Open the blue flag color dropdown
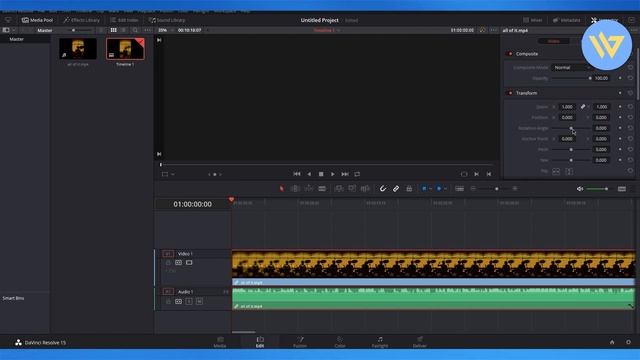Screen dimensions: 640x360 [x=431, y=189]
